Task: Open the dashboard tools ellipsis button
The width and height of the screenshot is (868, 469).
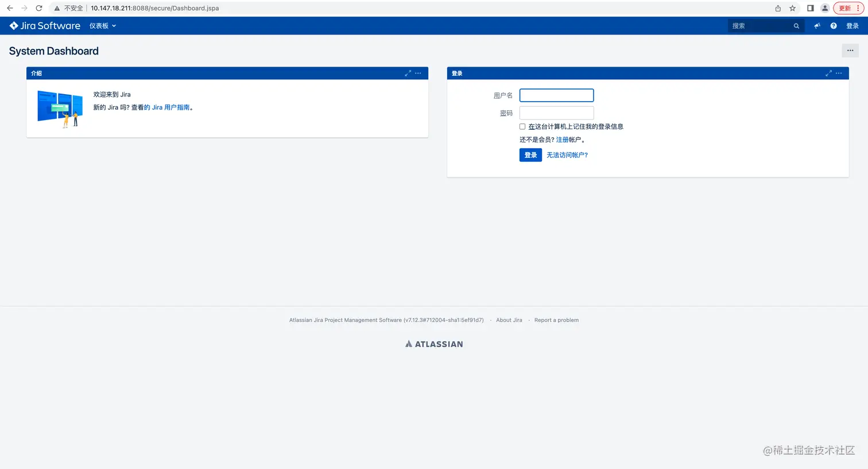Action: point(850,51)
